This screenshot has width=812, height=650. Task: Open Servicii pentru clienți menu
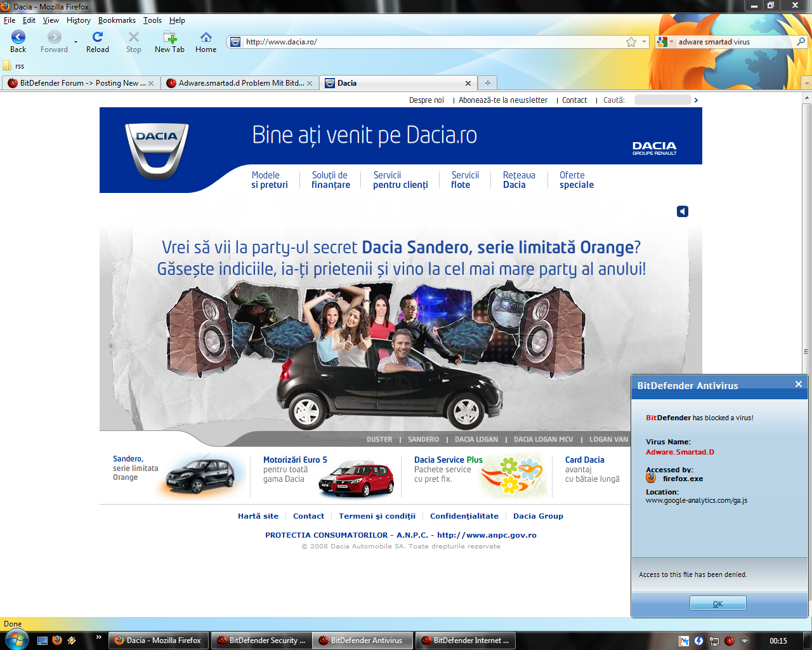pos(400,180)
